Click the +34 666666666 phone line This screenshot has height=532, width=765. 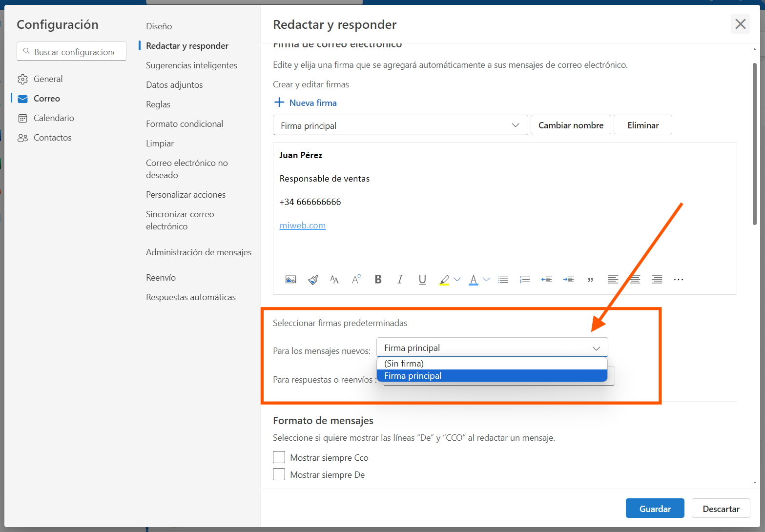310,202
